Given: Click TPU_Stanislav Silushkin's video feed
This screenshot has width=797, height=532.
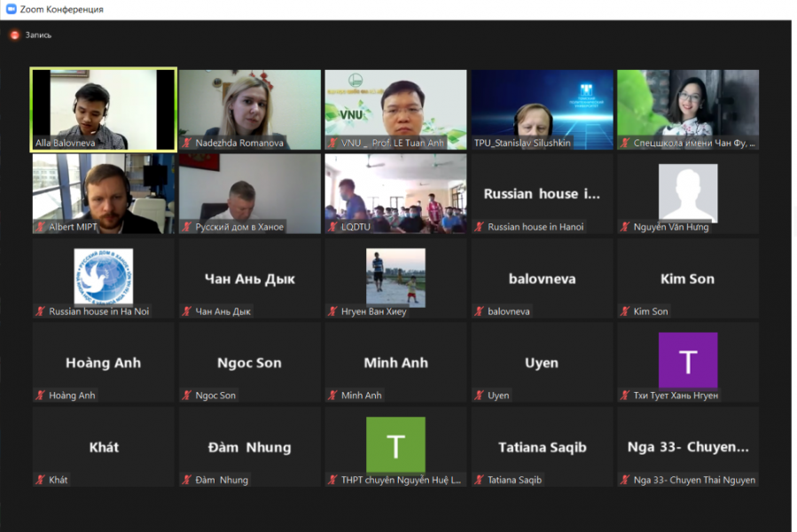Looking at the screenshot, I should [x=542, y=109].
